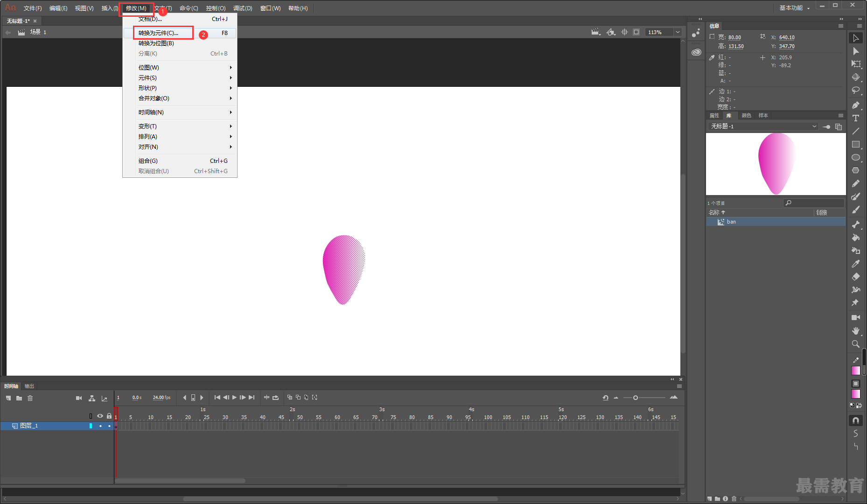
Task: Click the stroke color swatch
Action: point(855,371)
